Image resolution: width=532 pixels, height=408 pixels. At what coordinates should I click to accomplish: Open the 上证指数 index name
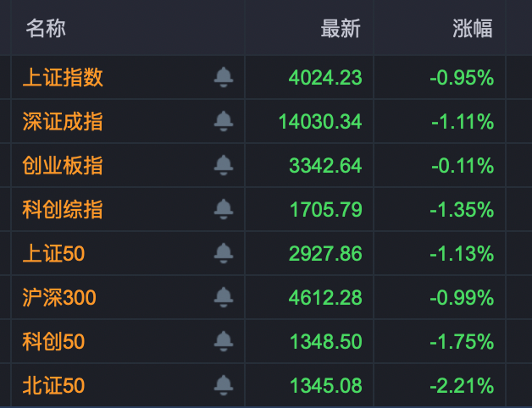click(x=63, y=78)
